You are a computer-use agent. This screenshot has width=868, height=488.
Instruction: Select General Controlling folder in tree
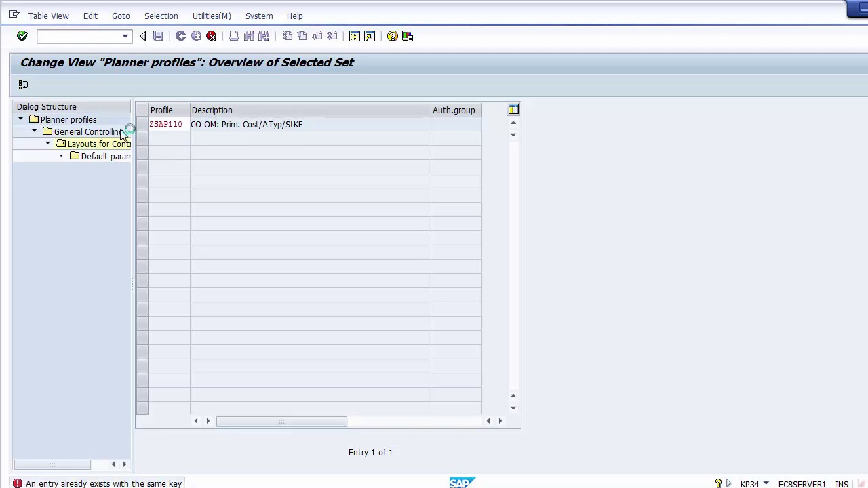click(x=87, y=131)
